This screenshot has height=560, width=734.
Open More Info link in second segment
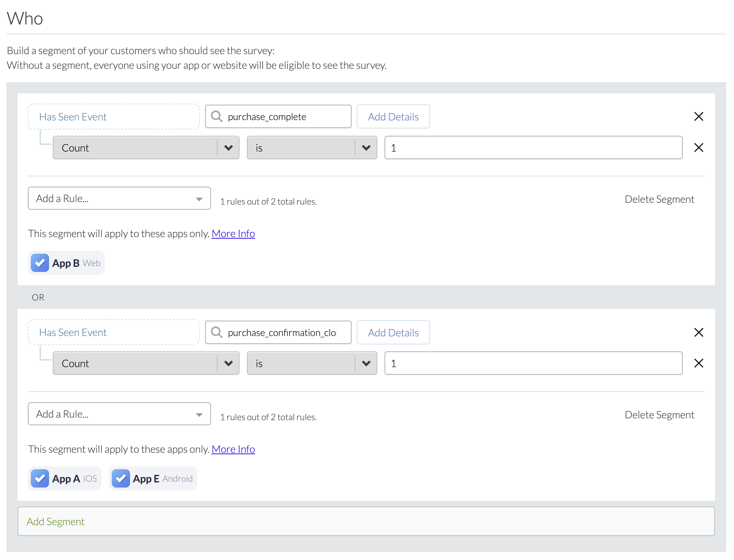point(233,449)
